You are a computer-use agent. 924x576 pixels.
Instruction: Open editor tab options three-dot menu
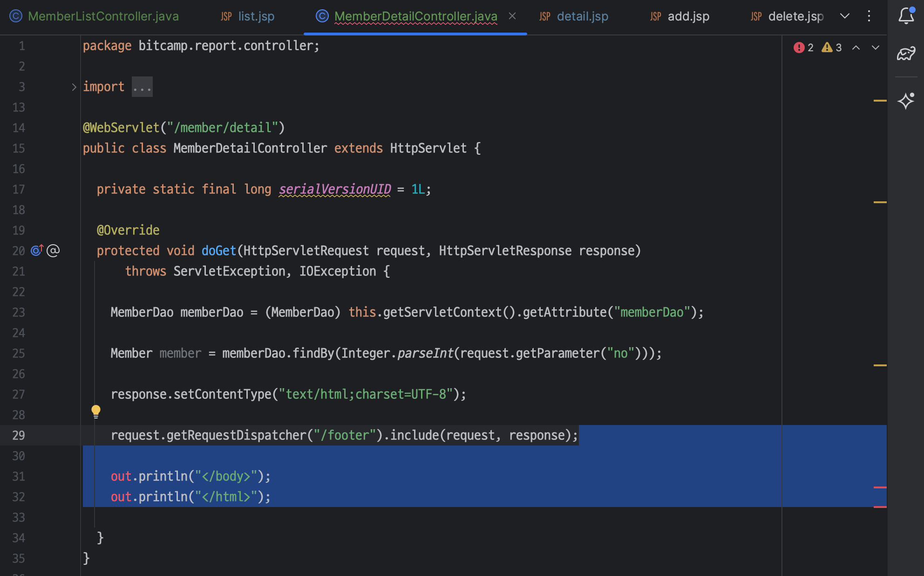tap(869, 16)
